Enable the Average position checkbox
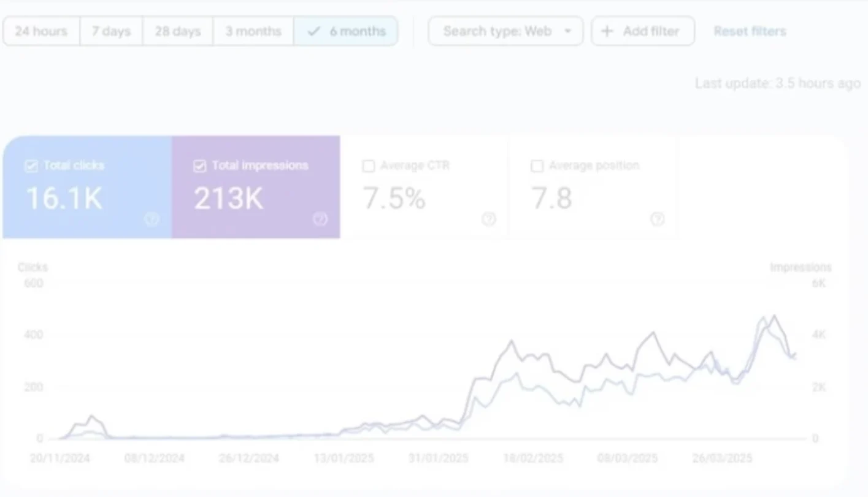Image resolution: width=868 pixels, height=497 pixels. [x=537, y=165]
